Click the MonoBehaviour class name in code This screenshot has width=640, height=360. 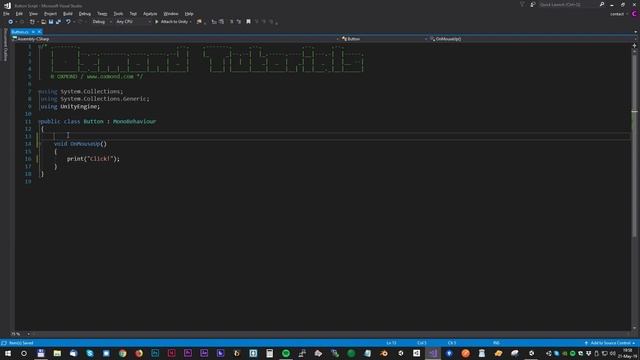tap(134, 122)
